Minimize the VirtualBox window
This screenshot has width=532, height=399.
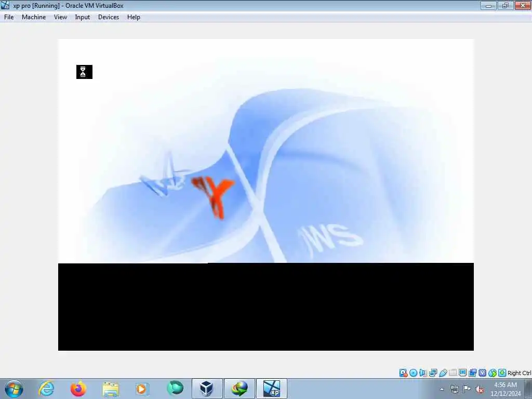click(488, 5)
